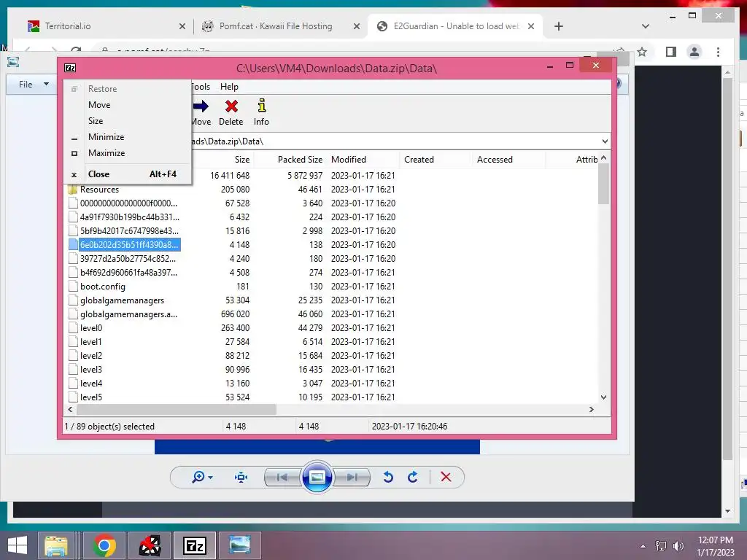This screenshot has height=560, width=747.
Task: Select file 5bf9b42017c6747998e43...
Action: 129,231
